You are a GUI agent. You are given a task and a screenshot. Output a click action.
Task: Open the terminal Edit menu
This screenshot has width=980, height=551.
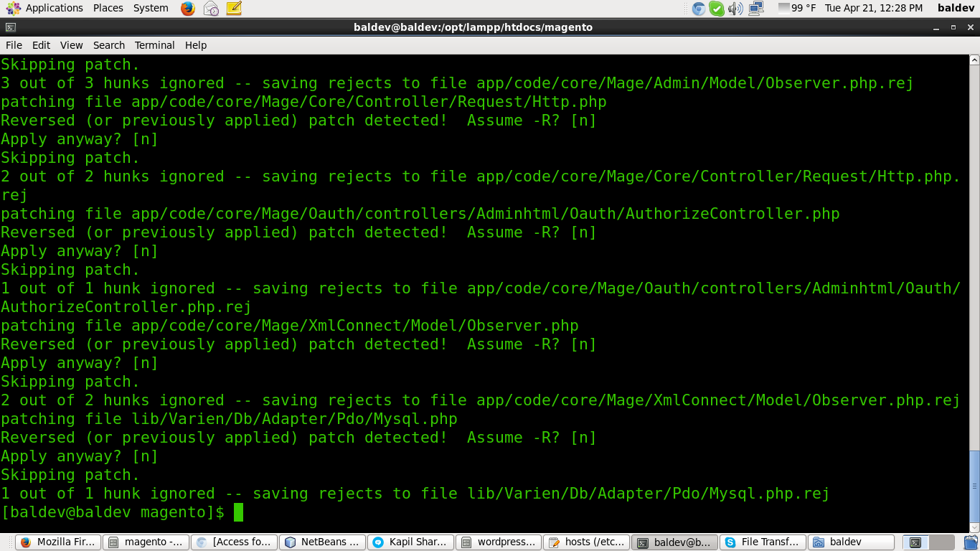(x=42, y=45)
